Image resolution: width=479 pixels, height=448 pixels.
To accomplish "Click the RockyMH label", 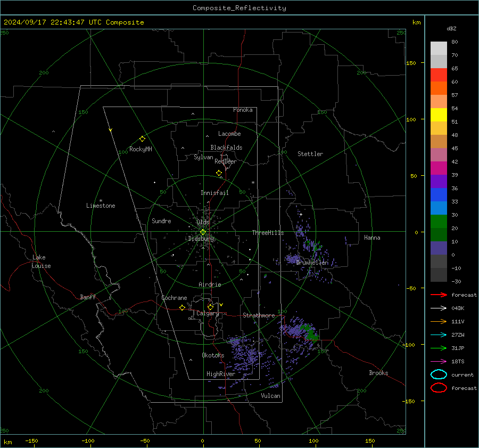I will [141, 149].
